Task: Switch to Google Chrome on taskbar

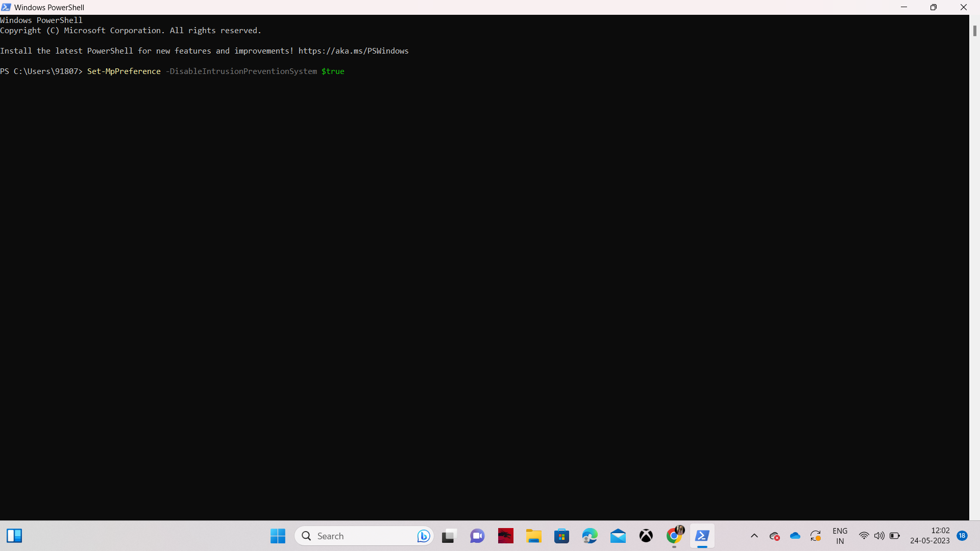Action: [x=674, y=536]
